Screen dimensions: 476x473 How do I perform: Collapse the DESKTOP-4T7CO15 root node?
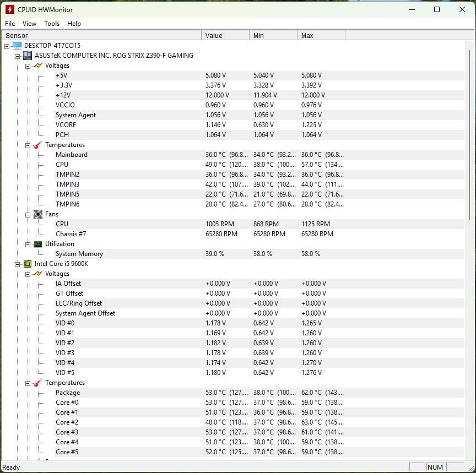(x=7, y=46)
